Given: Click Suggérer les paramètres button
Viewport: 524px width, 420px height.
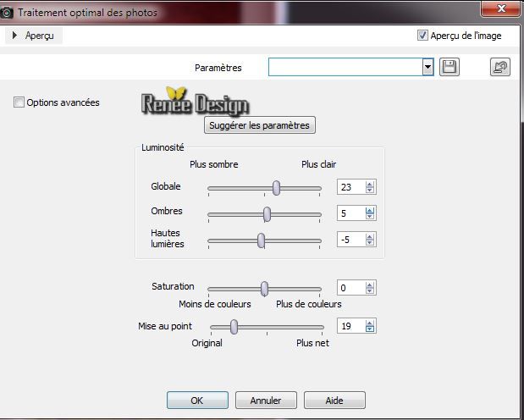Looking at the screenshot, I should click(260, 125).
